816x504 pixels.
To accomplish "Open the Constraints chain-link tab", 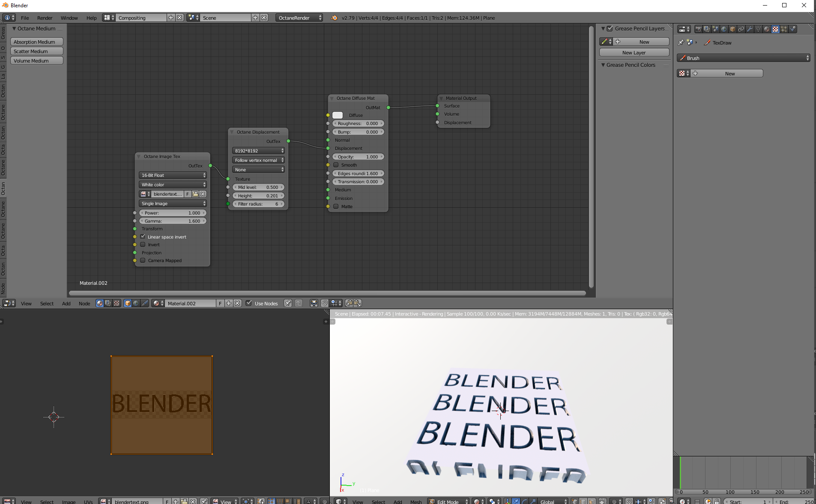I will click(741, 29).
